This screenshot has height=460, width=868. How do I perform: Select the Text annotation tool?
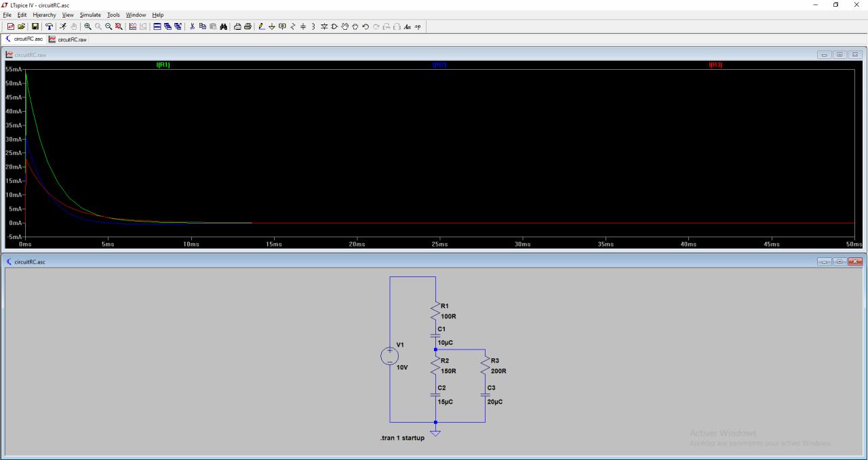click(x=408, y=26)
